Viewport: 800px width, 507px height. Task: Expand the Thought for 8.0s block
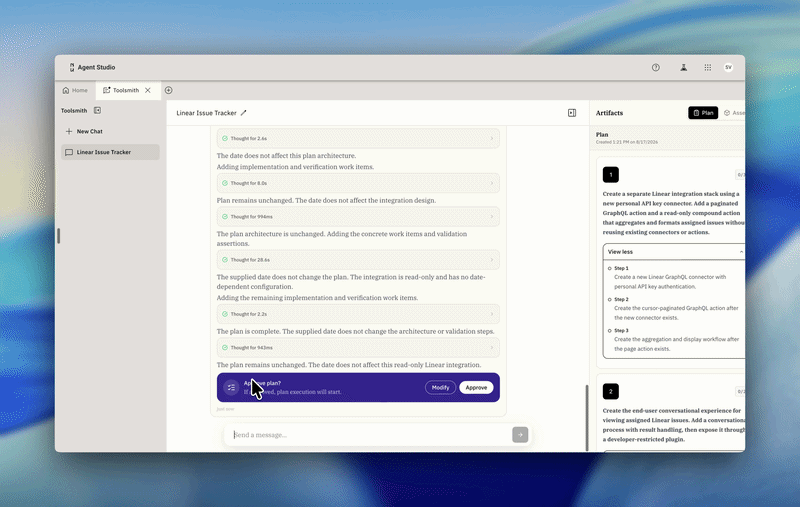coord(358,183)
